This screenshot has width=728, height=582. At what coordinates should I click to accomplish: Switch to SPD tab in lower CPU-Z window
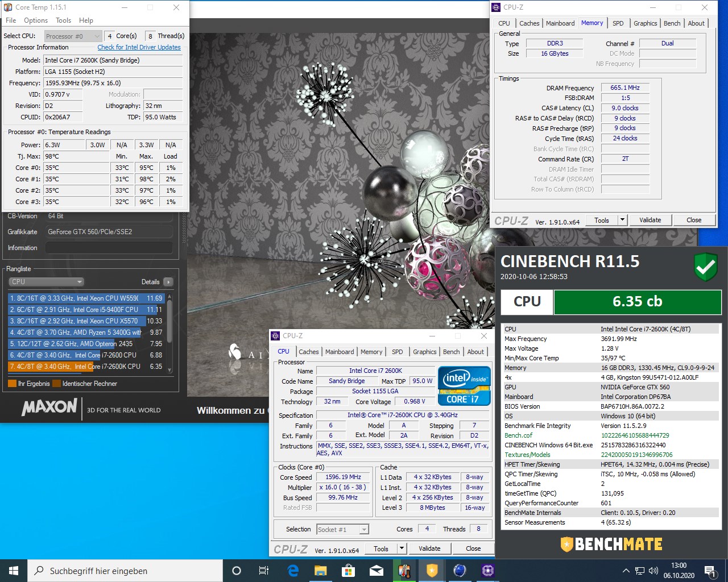point(398,352)
